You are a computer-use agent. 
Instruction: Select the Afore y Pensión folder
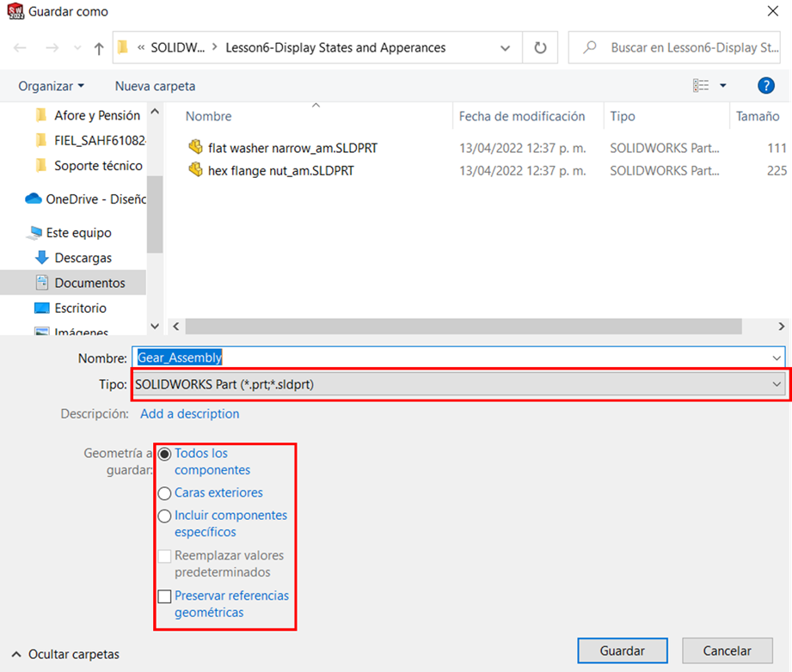97,116
